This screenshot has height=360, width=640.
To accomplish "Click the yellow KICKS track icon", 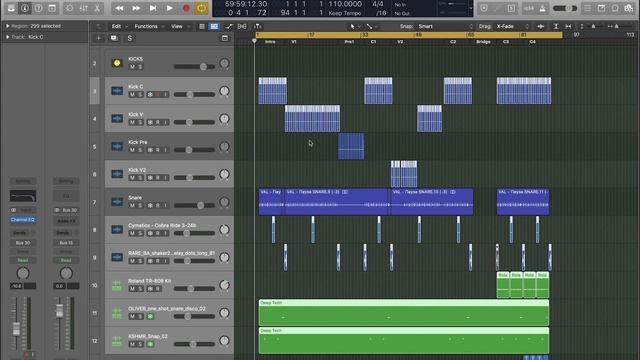I will pyautogui.click(x=117, y=63).
